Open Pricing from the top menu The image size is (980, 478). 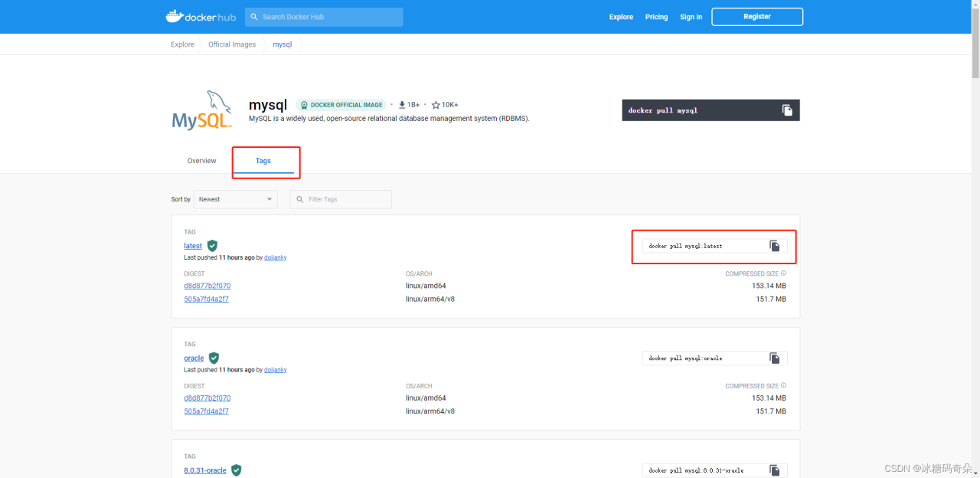(656, 16)
